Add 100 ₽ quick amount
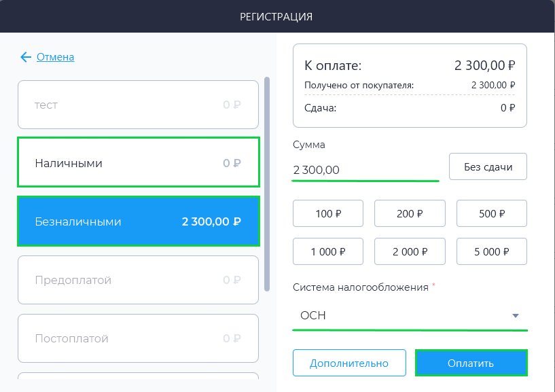The height and width of the screenshot is (392, 555). 328,213
